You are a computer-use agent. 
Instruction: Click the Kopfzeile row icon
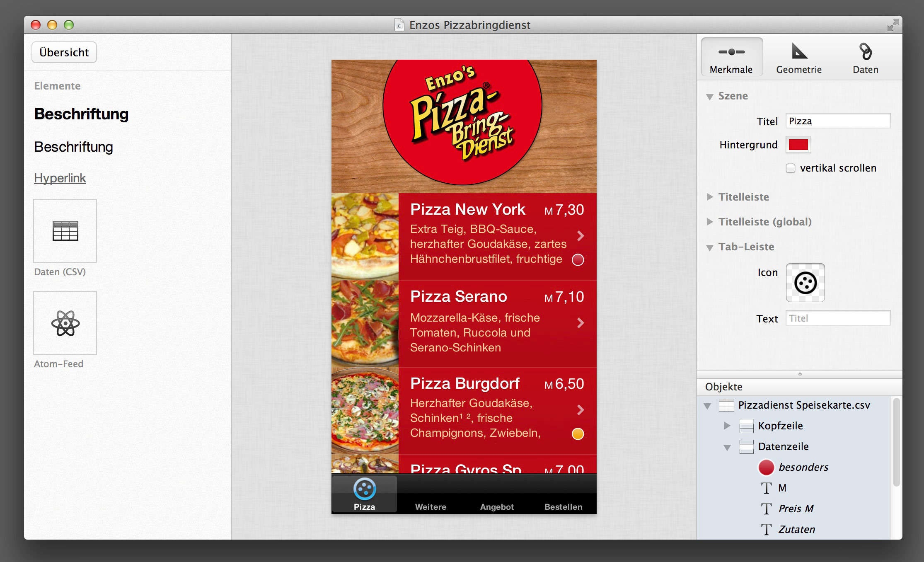pyautogui.click(x=746, y=426)
